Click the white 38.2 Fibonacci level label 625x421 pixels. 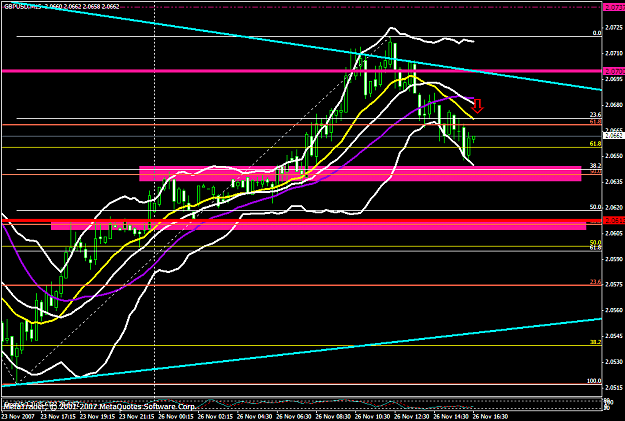[596, 165]
